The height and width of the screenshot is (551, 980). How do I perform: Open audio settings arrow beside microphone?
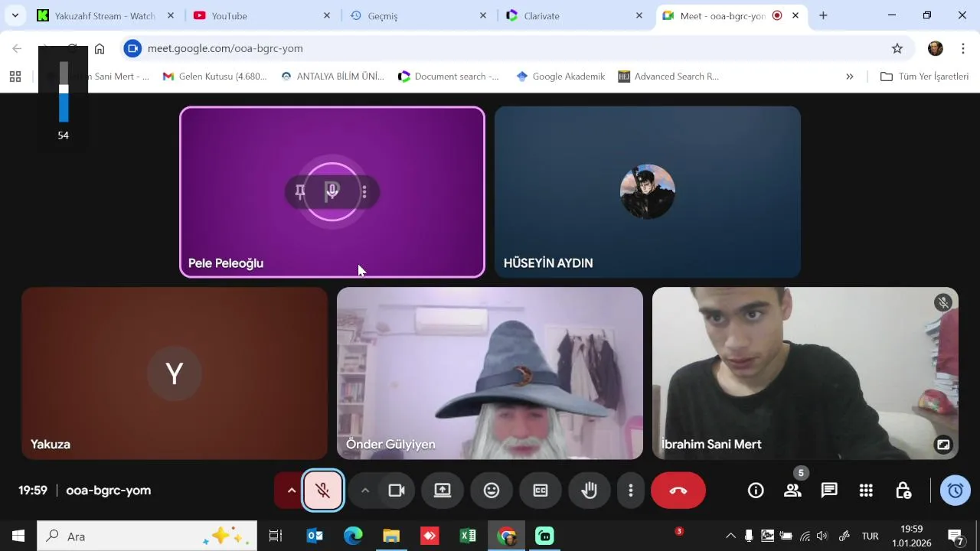tap(291, 491)
